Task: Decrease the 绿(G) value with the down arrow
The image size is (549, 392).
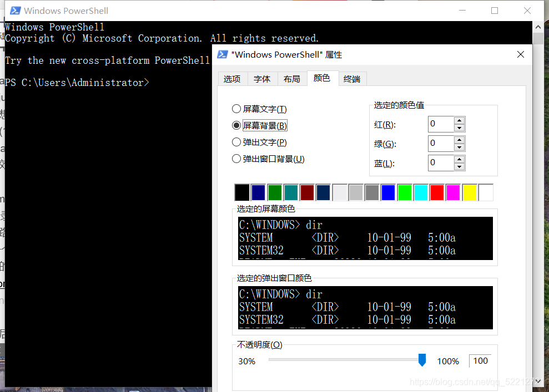Action: (x=459, y=146)
